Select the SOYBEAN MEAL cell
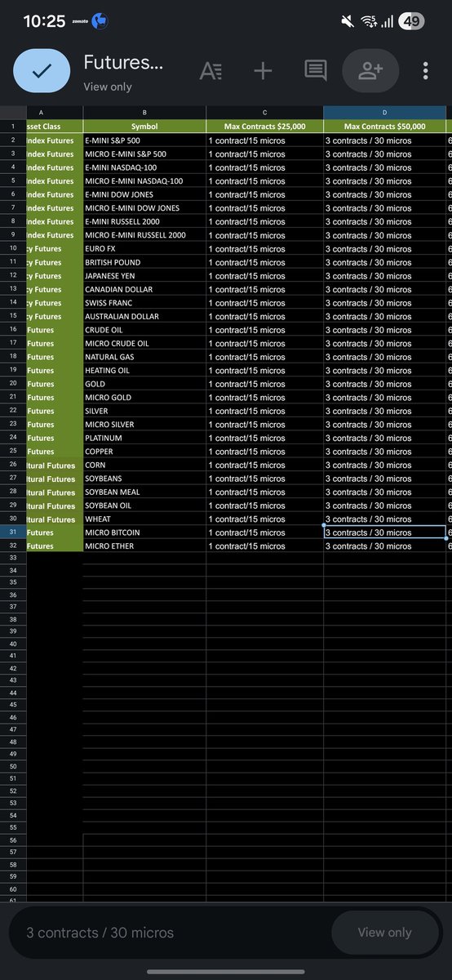Screen dimensions: 452x980 (x=144, y=492)
